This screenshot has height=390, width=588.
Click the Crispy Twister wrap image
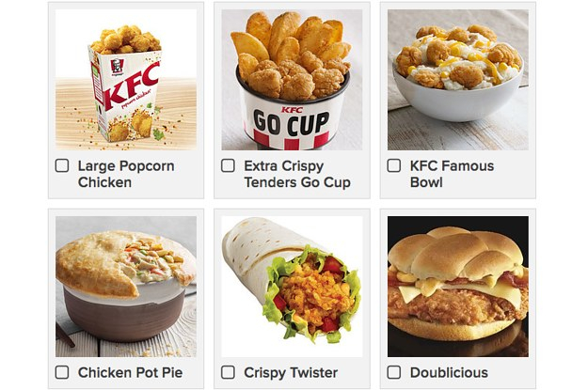pos(292,287)
